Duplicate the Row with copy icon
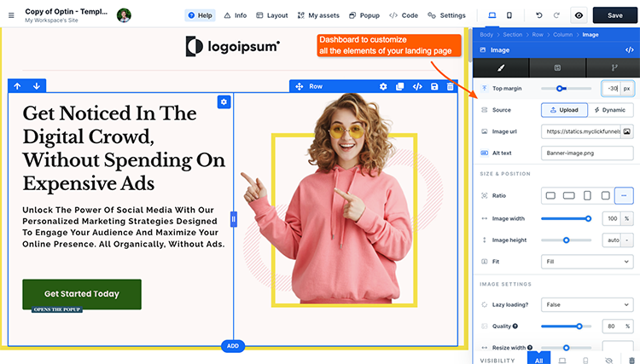 [400, 86]
